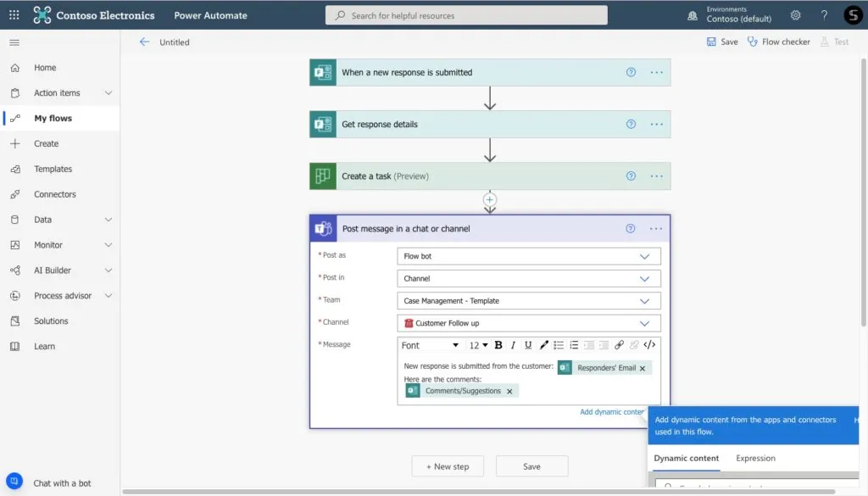Apply numbered list in message editor

574,345
